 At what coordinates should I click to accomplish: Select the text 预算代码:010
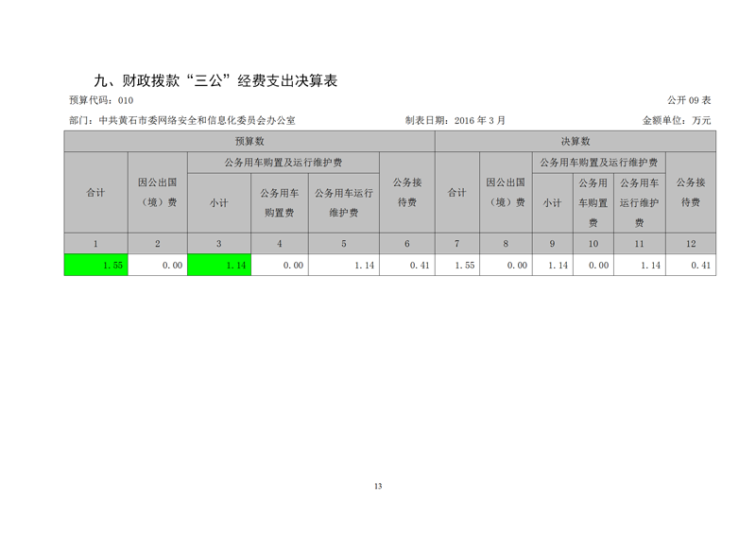pos(101,100)
